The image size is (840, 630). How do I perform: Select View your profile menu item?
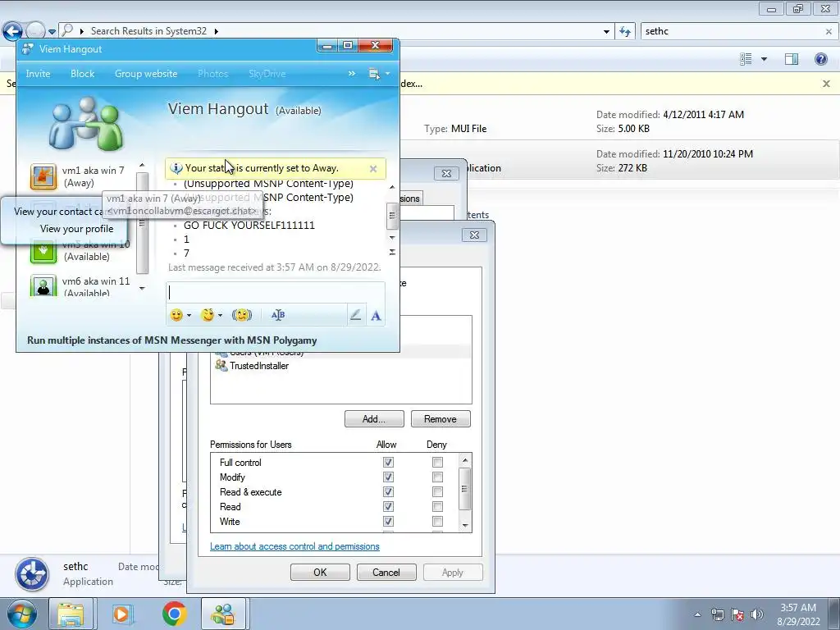click(76, 229)
